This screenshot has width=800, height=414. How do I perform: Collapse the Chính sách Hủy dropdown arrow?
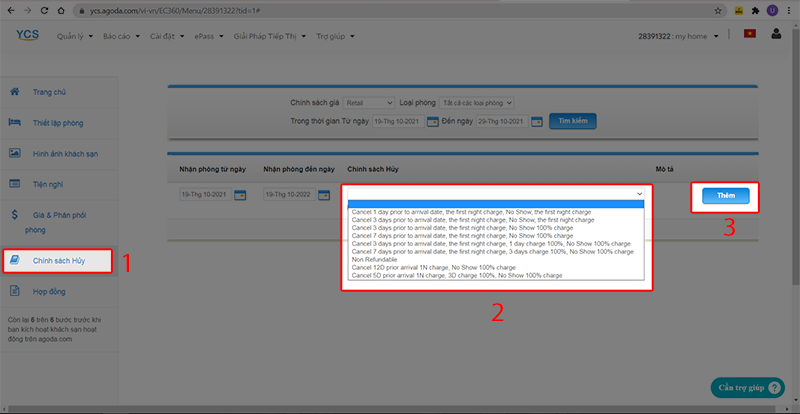(638, 194)
